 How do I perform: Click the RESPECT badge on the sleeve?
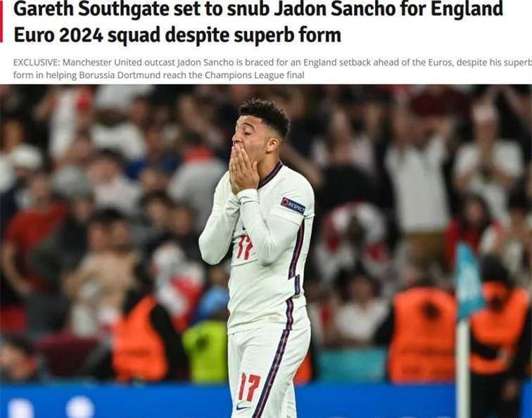coord(293,205)
